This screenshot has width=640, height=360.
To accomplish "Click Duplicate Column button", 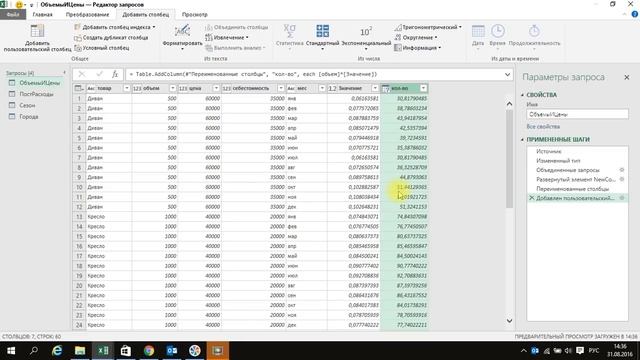I will pos(111,38).
